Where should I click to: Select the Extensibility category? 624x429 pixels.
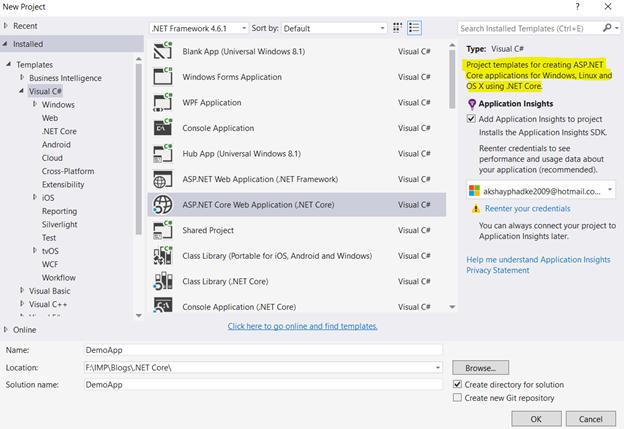tap(63, 185)
